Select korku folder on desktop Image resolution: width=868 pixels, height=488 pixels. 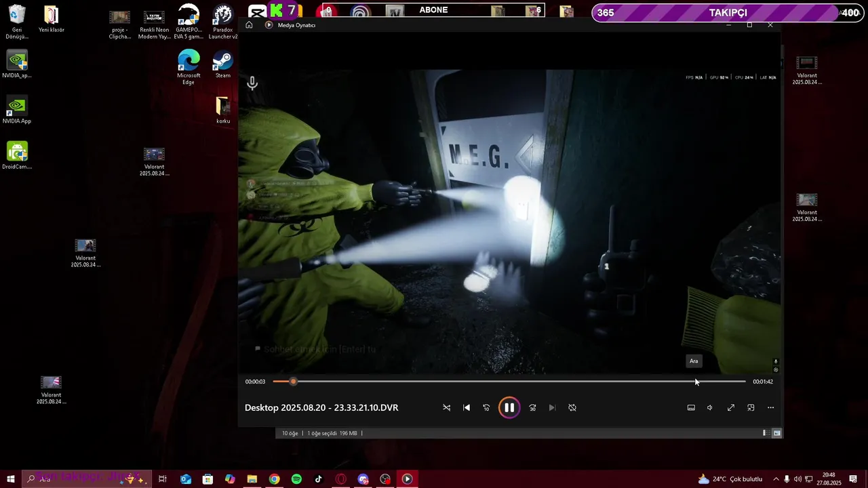223,110
